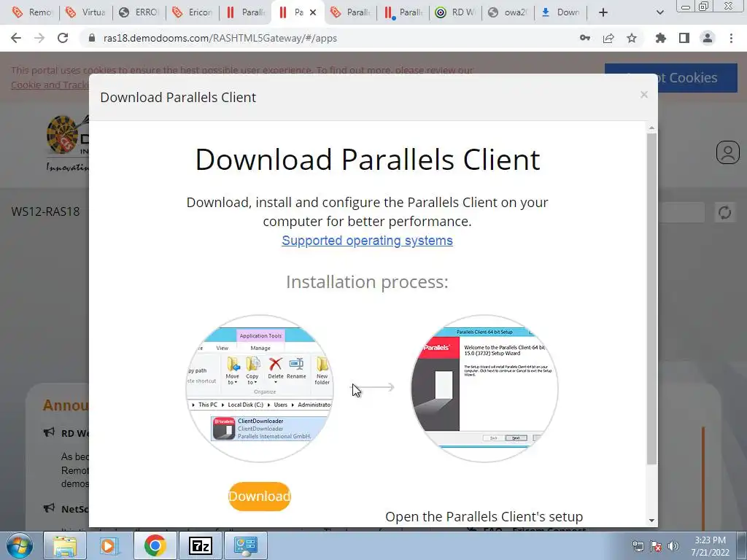Image resolution: width=747 pixels, height=560 pixels.
Task: Go back using the browser back arrow
Action: click(x=16, y=38)
